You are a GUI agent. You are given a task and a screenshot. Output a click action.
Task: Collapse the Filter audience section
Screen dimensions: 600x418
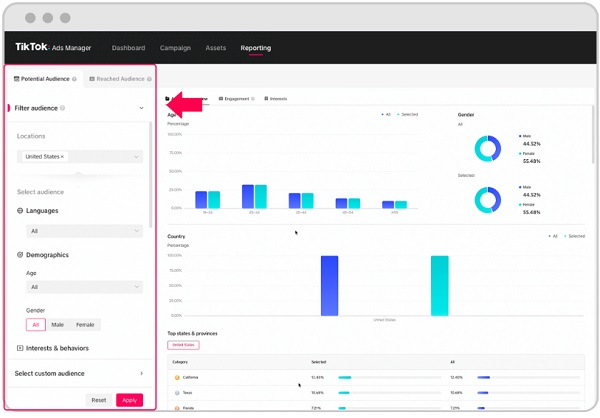141,108
